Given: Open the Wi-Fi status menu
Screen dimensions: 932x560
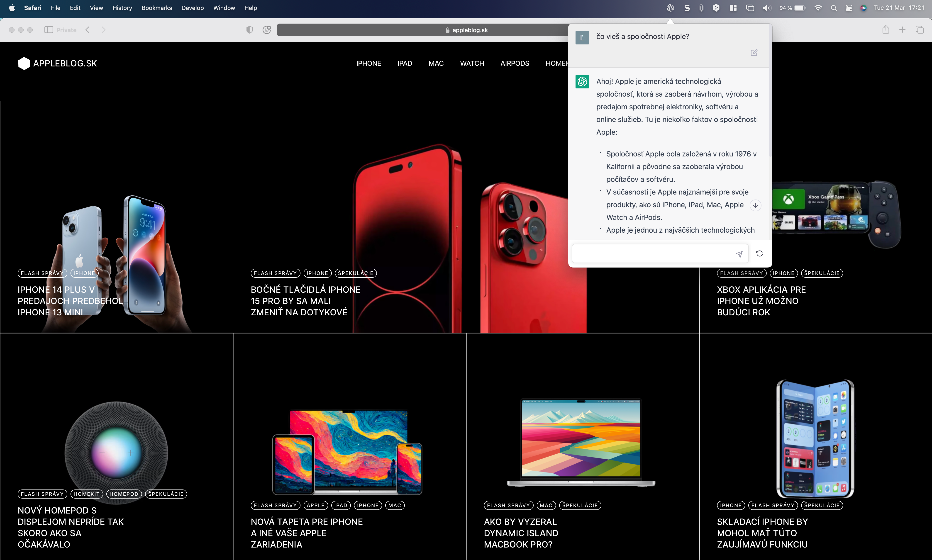Looking at the screenshot, I should click(x=818, y=8).
